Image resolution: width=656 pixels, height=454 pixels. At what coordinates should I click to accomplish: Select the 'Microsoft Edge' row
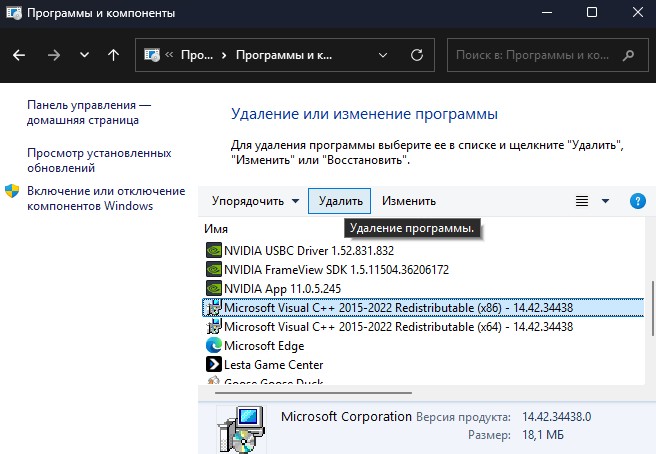point(423,346)
